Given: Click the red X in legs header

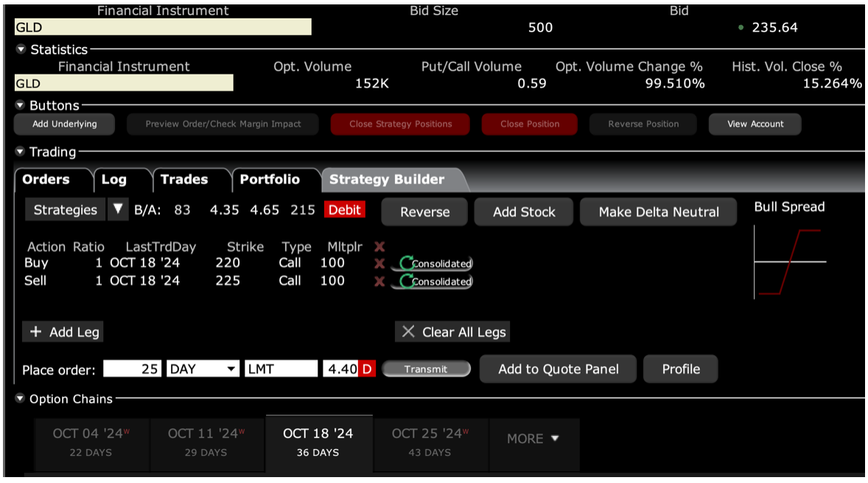Looking at the screenshot, I should [379, 246].
